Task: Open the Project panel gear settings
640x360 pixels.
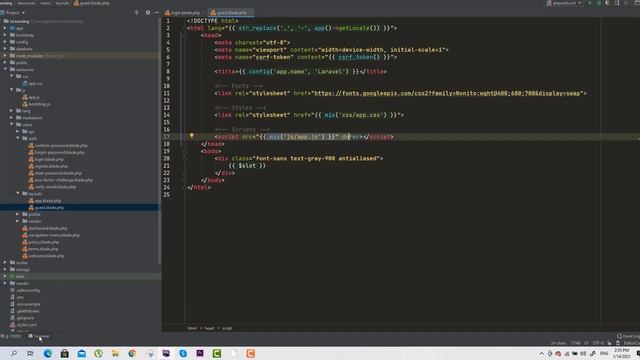Action: coord(148,13)
